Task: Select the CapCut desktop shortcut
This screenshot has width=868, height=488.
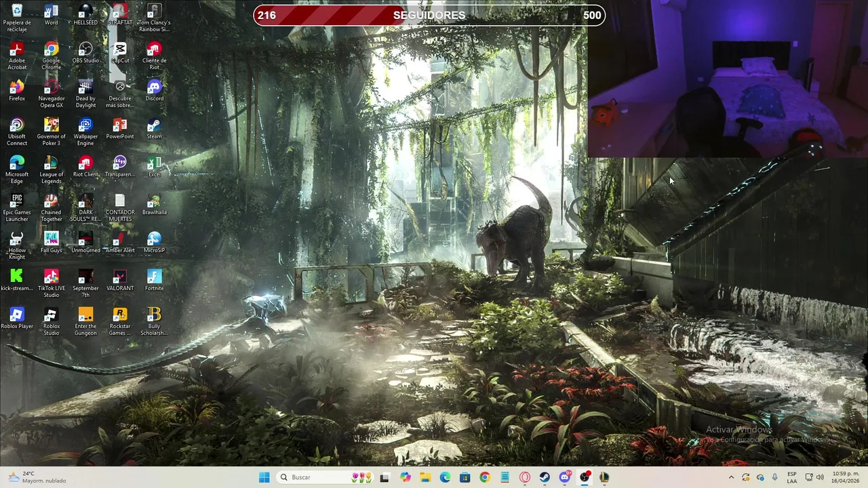Action: point(120,53)
